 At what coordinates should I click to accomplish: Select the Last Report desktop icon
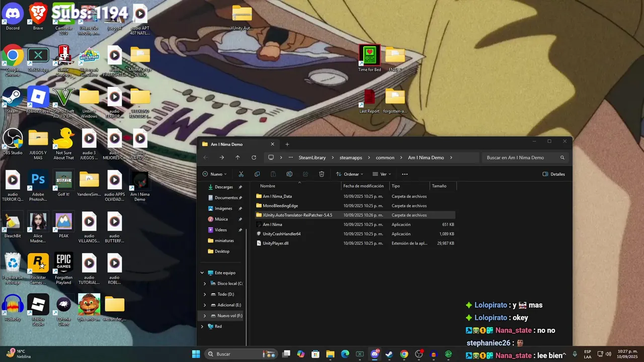[x=369, y=100]
